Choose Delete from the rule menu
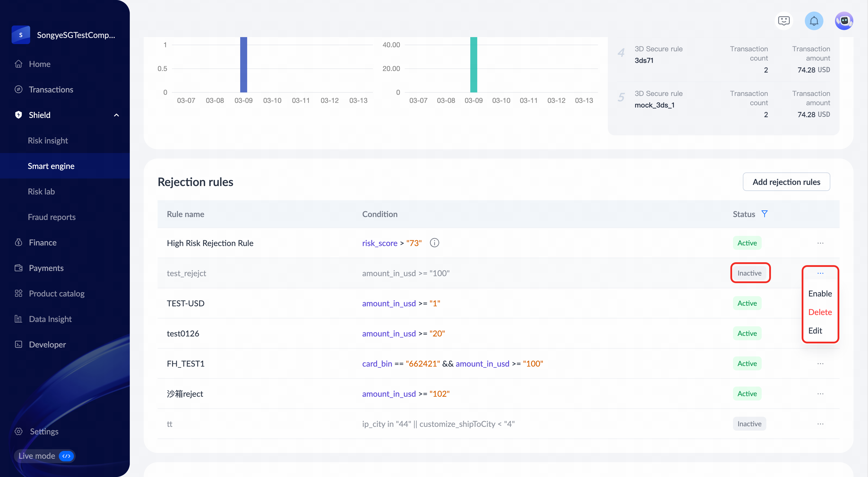The height and width of the screenshot is (477, 868). [x=820, y=312]
